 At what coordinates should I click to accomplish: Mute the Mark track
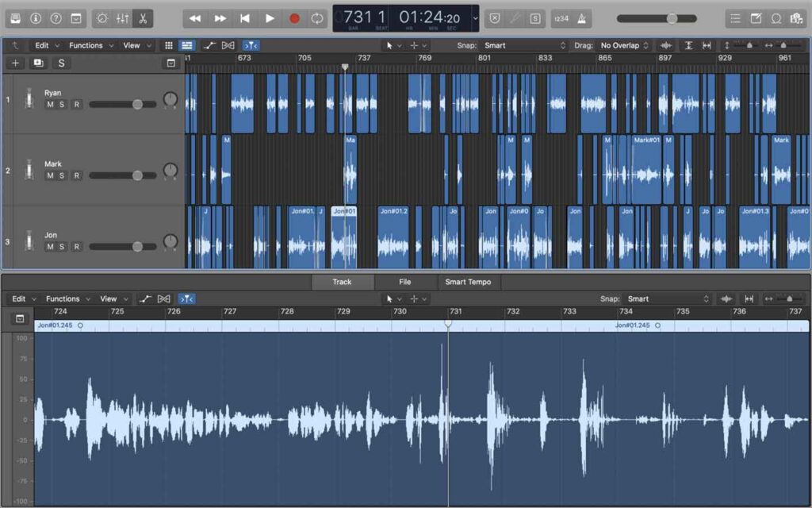pos(50,175)
